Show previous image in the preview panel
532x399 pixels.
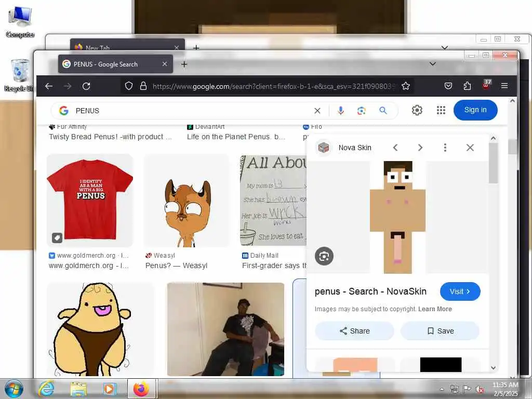(395, 148)
